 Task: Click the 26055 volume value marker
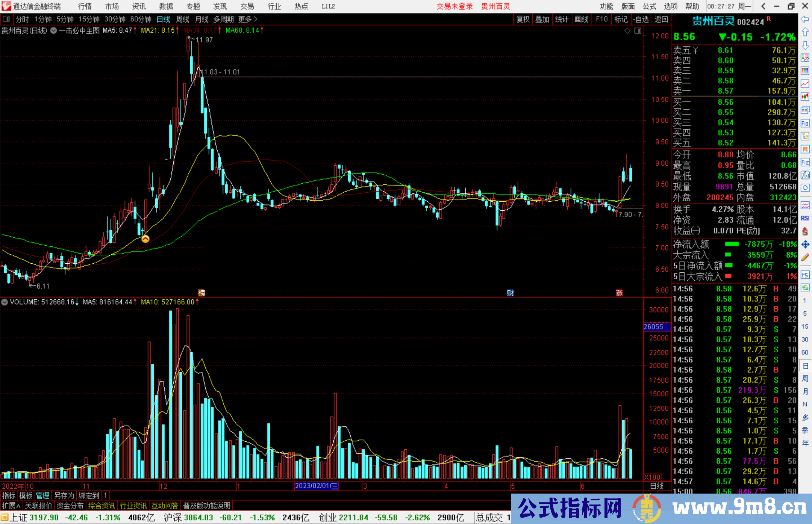coord(656,327)
